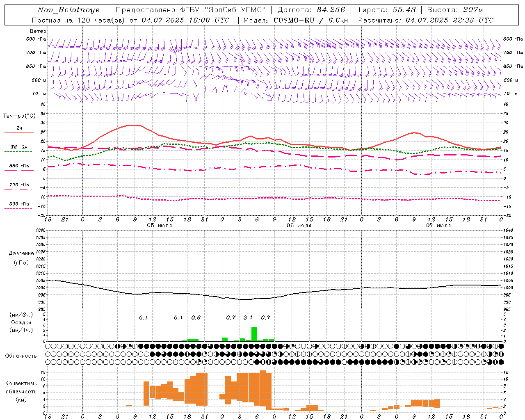
Task: Click the Ветер panel label
Action: point(38,31)
